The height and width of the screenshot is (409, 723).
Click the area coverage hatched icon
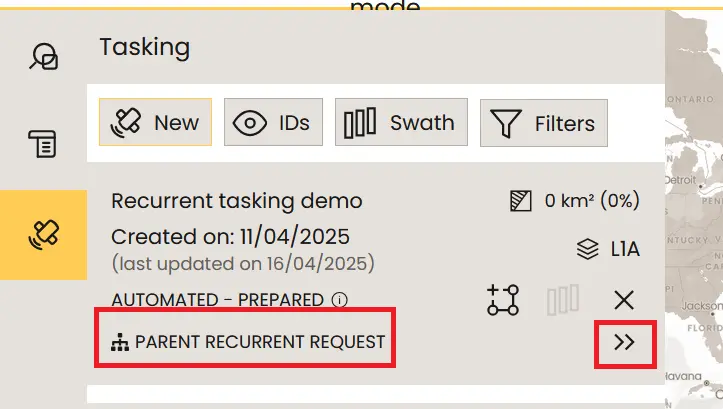(520, 200)
